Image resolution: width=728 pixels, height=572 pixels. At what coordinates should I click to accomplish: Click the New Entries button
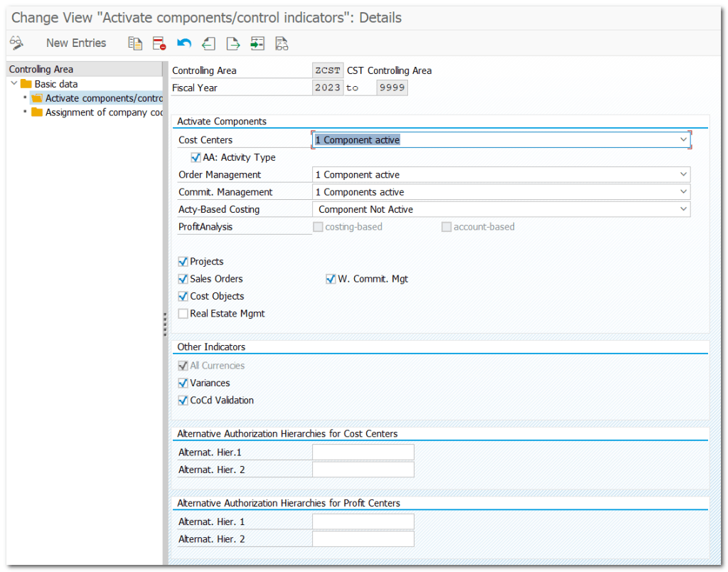coord(76,43)
